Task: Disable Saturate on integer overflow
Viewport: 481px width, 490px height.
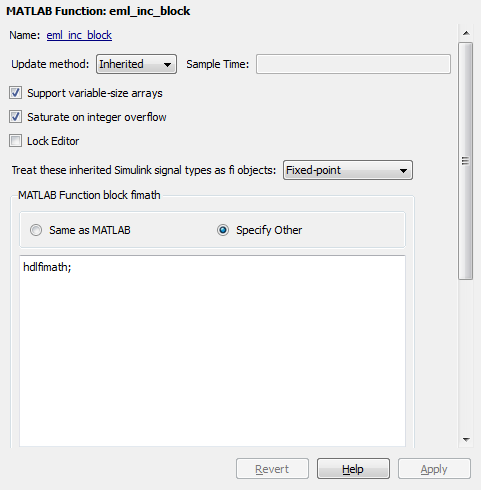Action: (x=15, y=117)
